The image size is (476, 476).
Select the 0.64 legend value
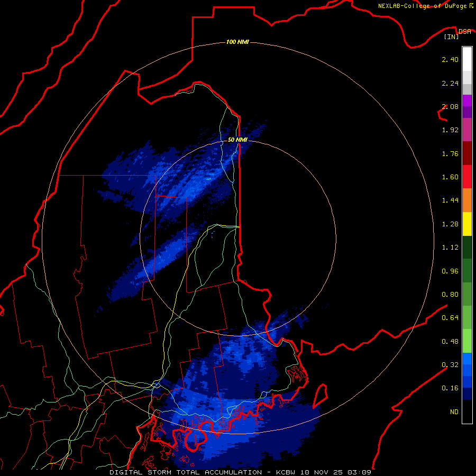[x=450, y=318]
